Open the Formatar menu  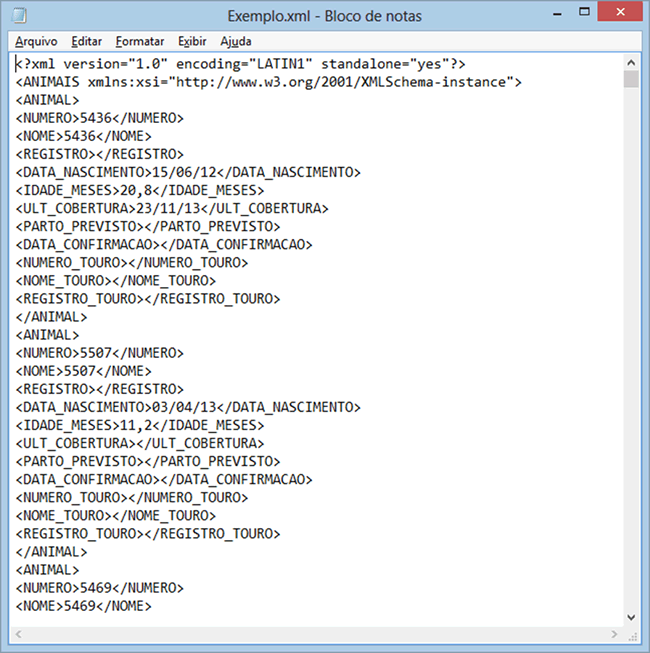point(140,41)
